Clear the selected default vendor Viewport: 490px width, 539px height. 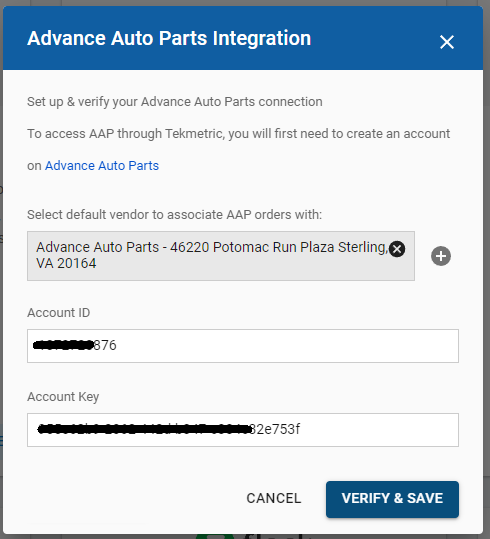coord(397,249)
